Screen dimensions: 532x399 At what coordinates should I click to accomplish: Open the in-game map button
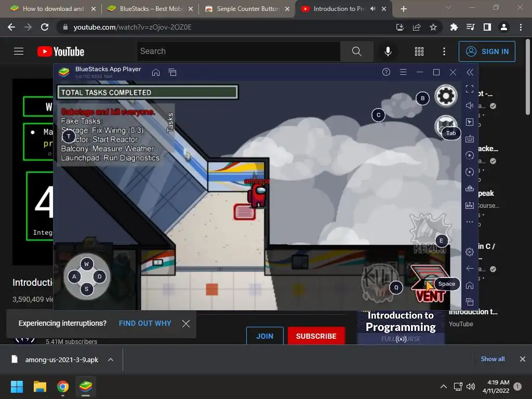tap(445, 125)
